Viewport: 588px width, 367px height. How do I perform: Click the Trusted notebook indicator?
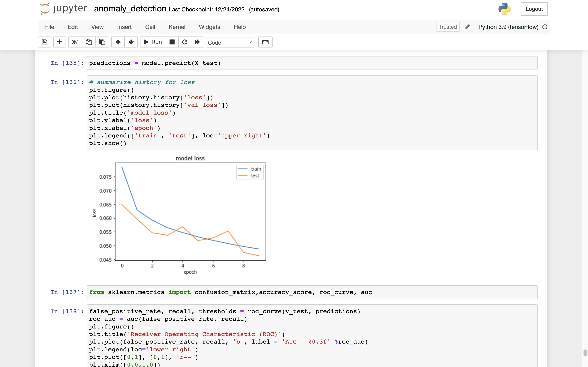(448, 27)
